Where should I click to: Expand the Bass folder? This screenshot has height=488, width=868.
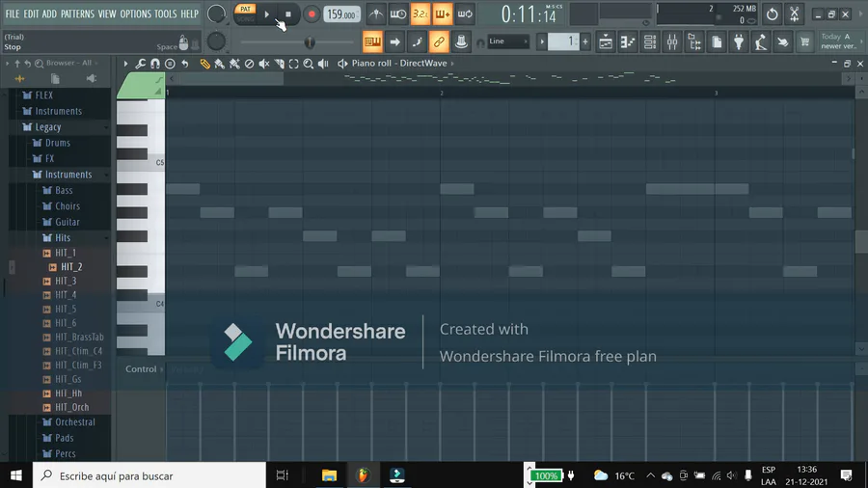[x=63, y=190]
